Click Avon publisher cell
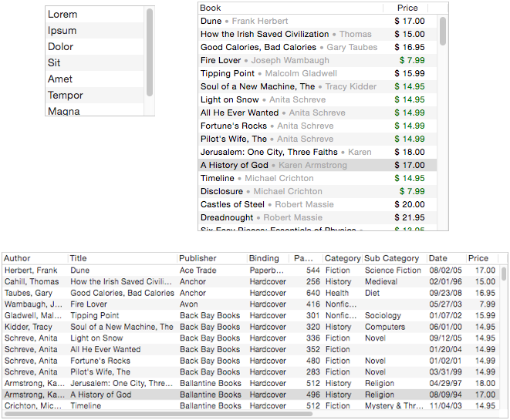The height and width of the screenshot is (420, 510). [x=189, y=304]
